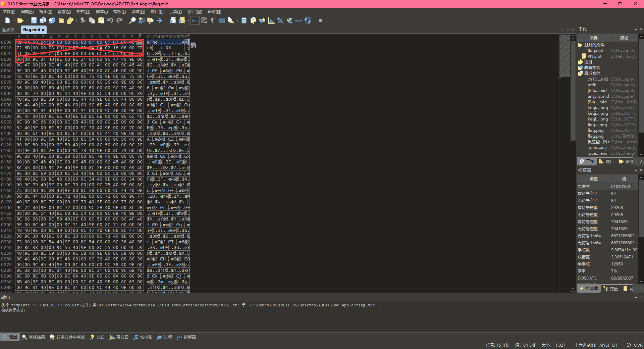Click the Goto arrow icon in toolbar
This screenshot has height=349, width=644.
point(159,20)
